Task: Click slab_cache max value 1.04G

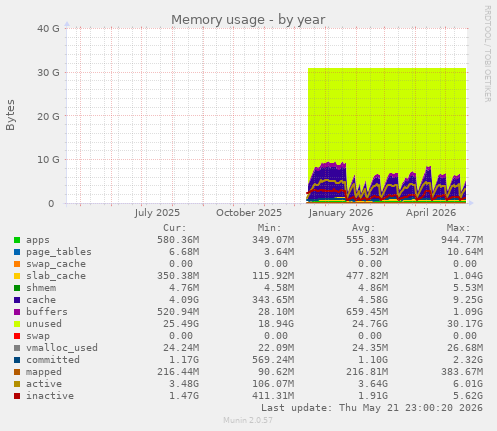Action: pyautogui.click(x=468, y=276)
